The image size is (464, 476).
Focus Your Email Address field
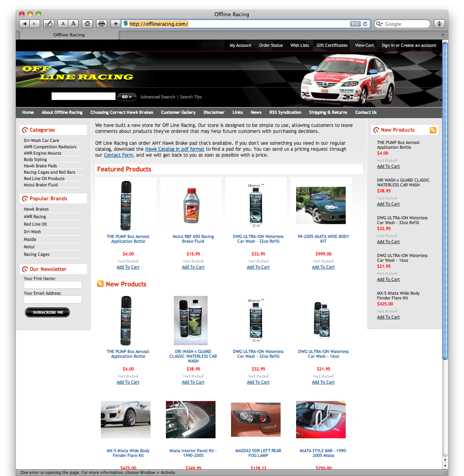point(53,299)
